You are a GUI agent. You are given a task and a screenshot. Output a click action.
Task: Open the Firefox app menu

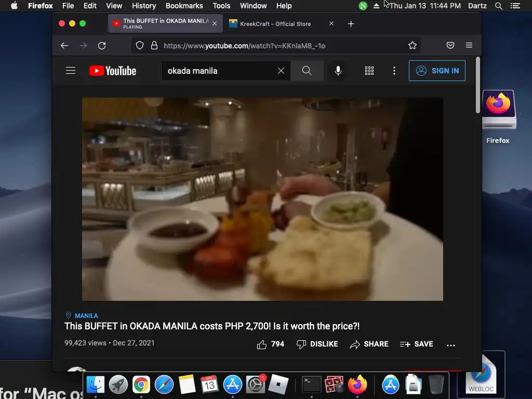tap(41, 6)
